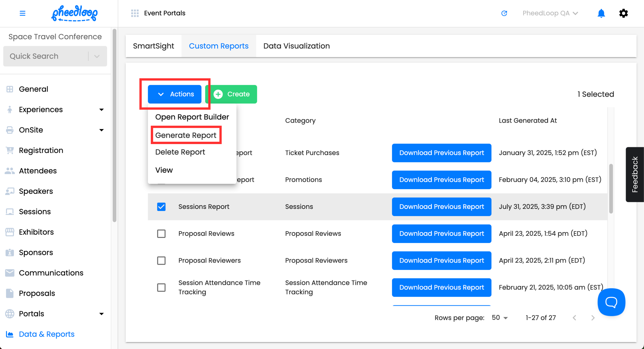Check the Proposal Reviews row checkbox
The height and width of the screenshot is (349, 644).
[x=161, y=234]
